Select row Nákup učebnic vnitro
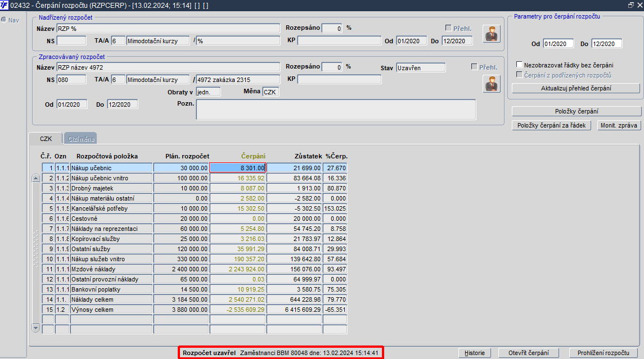The height and width of the screenshot is (359, 644). (111, 178)
